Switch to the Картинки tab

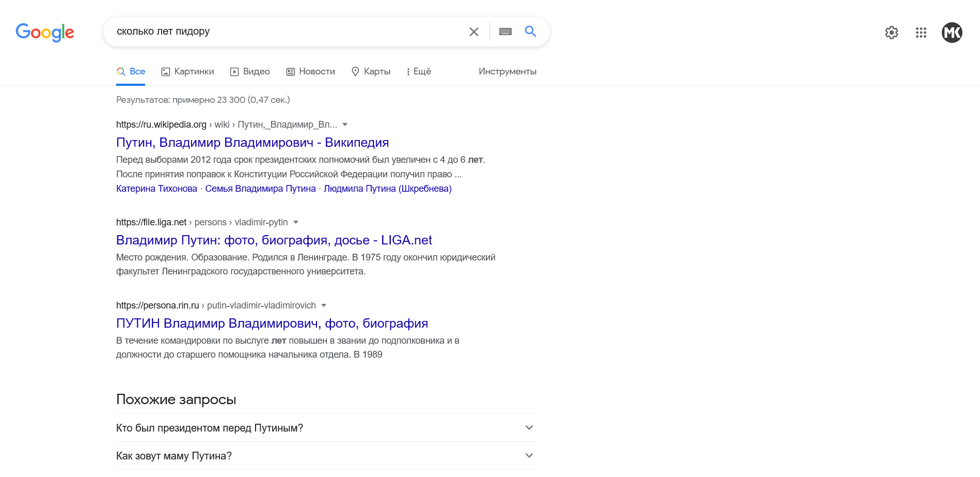(188, 71)
